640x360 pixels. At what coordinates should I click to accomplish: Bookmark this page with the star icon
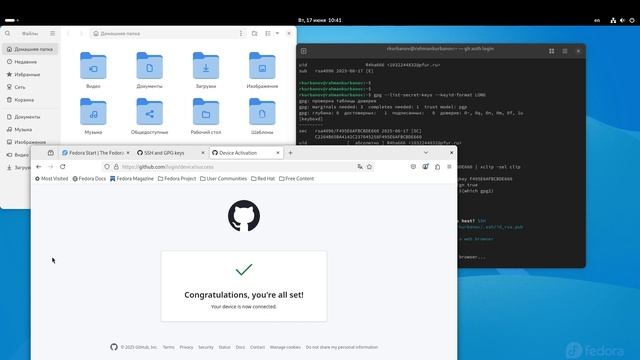click(369, 167)
